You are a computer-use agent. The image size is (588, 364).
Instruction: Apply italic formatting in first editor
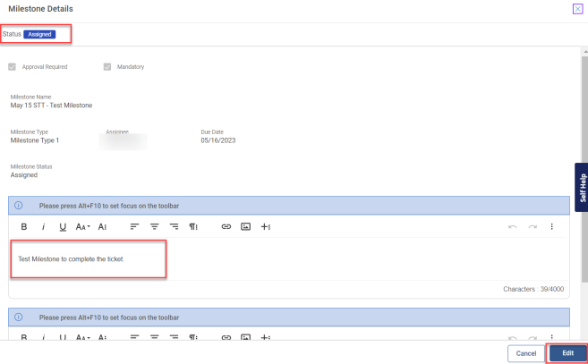[43, 227]
